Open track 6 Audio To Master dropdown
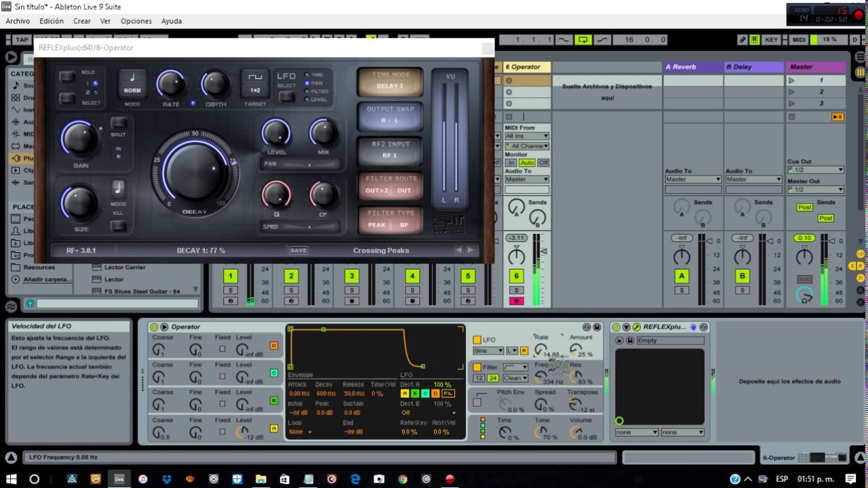 coord(527,179)
